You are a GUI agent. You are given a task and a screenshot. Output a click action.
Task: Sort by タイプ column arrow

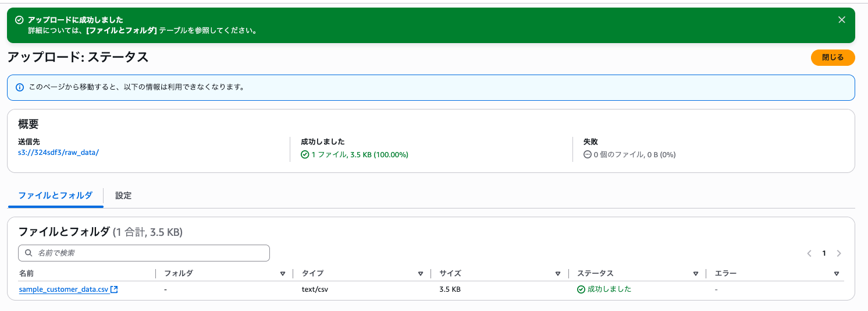pos(420,273)
